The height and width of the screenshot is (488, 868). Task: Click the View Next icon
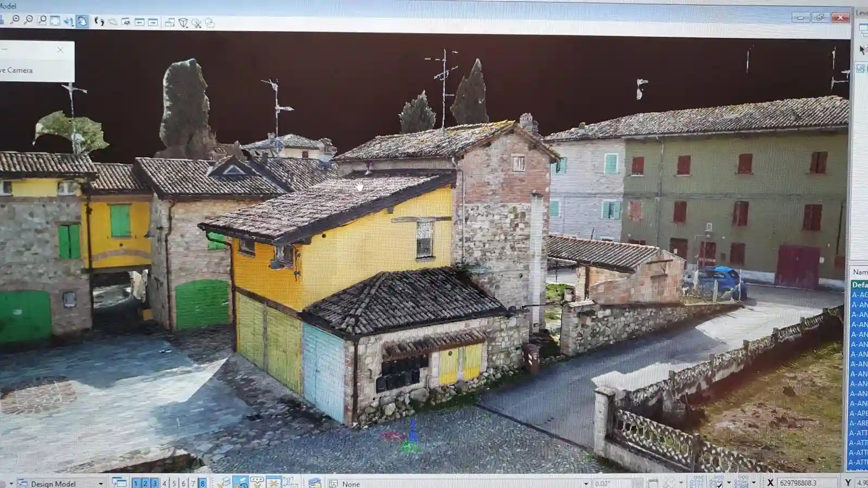(x=153, y=22)
